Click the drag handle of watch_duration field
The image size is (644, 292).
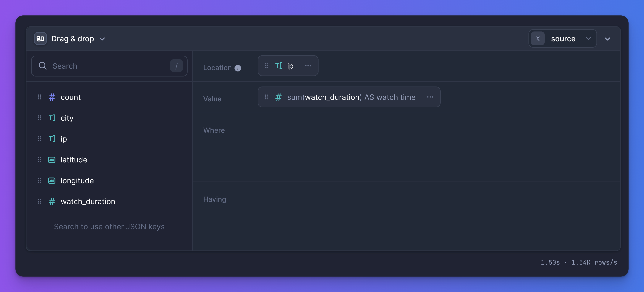click(39, 201)
